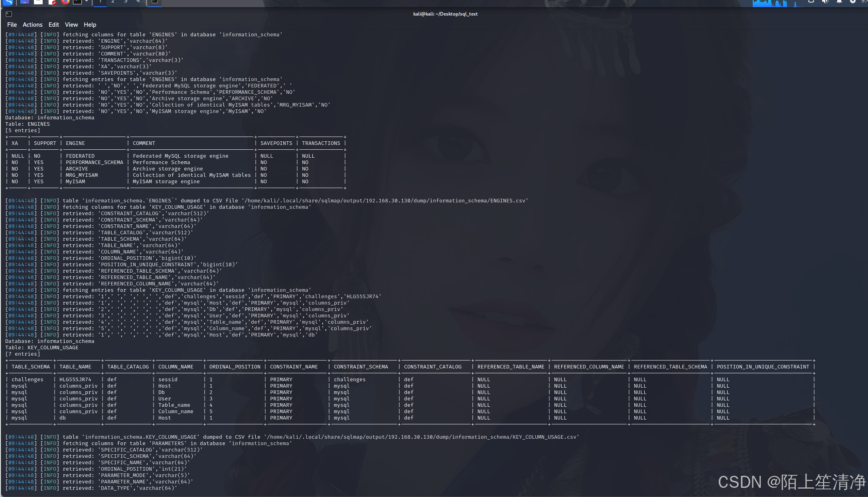Switch to workspace 2
The height and width of the screenshot is (497, 868).
[x=113, y=2]
